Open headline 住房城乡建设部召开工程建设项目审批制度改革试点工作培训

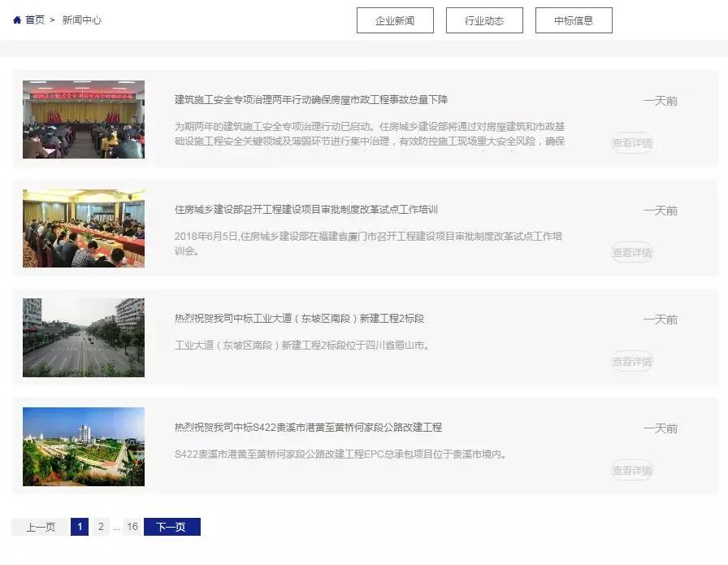[x=306, y=210]
